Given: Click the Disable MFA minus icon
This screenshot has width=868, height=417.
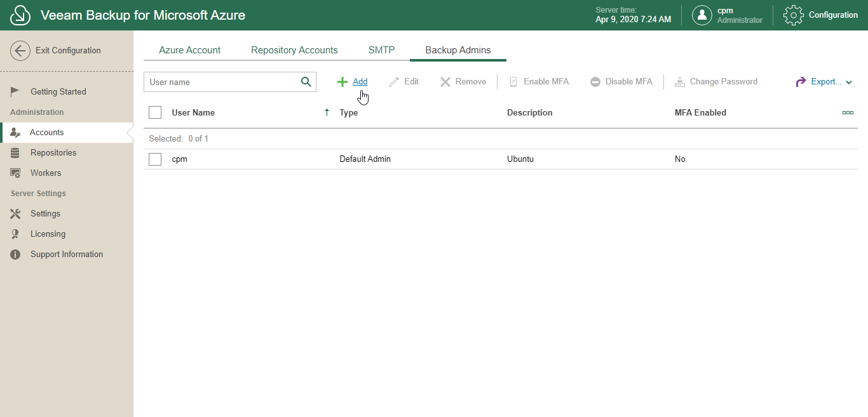Looking at the screenshot, I should point(595,82).
